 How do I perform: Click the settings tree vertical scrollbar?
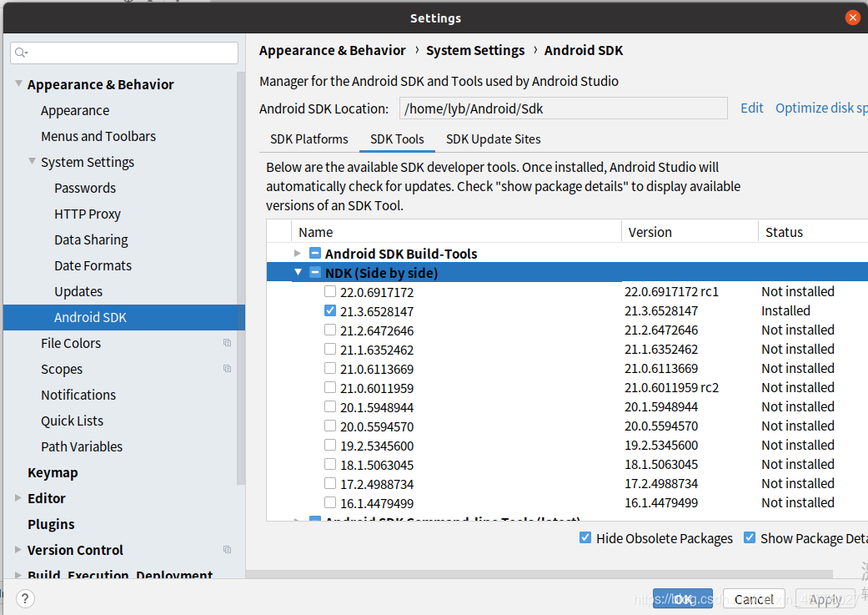pos(241,277)
